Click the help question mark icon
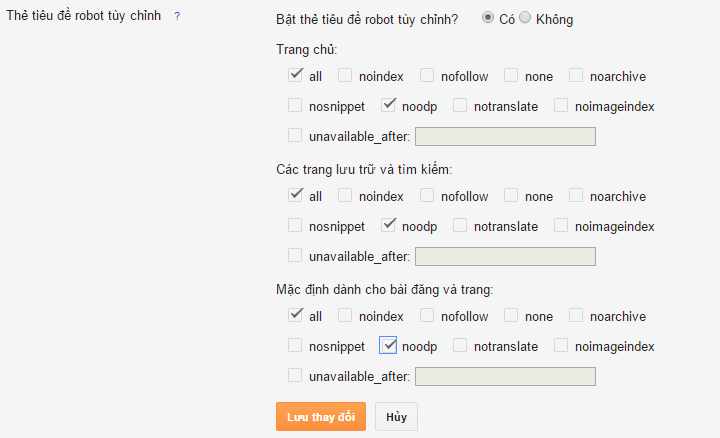 coord(177,18)
